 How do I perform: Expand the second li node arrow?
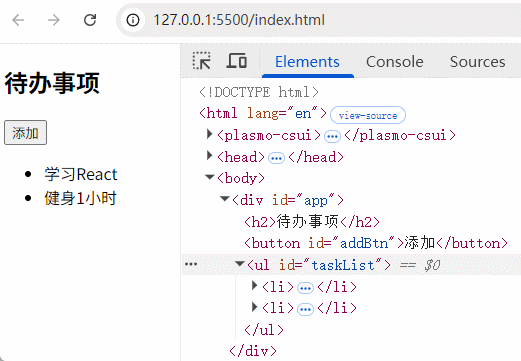255,307
